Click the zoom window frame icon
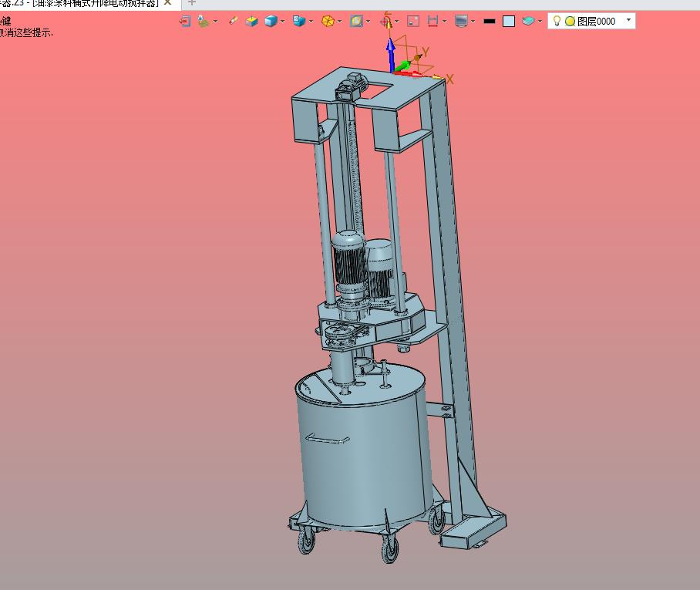The width and height of the screenshot is (700, 590). click(x=356, y=21)
